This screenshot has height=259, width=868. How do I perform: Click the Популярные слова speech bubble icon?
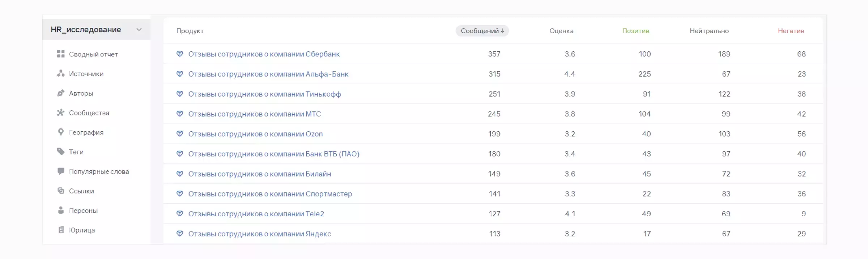[61, 171]
